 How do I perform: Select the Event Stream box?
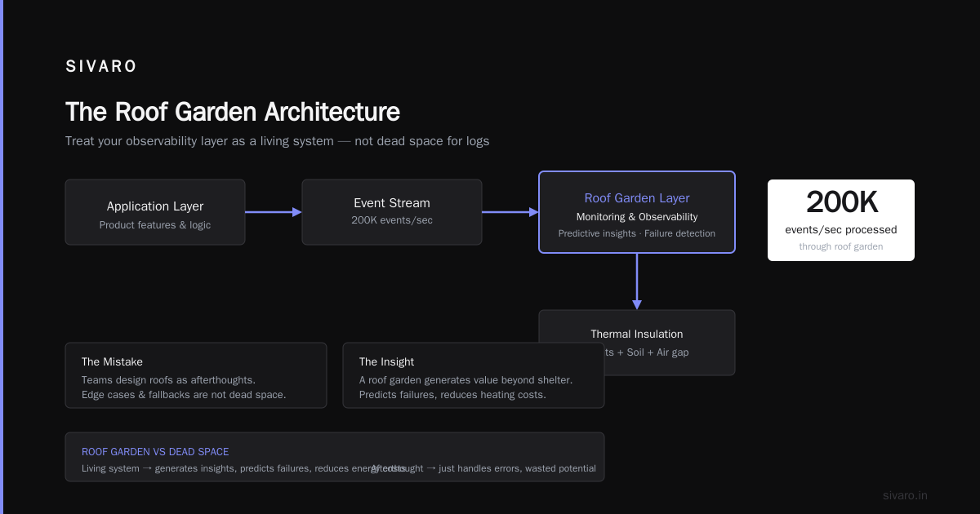point(392,212)
